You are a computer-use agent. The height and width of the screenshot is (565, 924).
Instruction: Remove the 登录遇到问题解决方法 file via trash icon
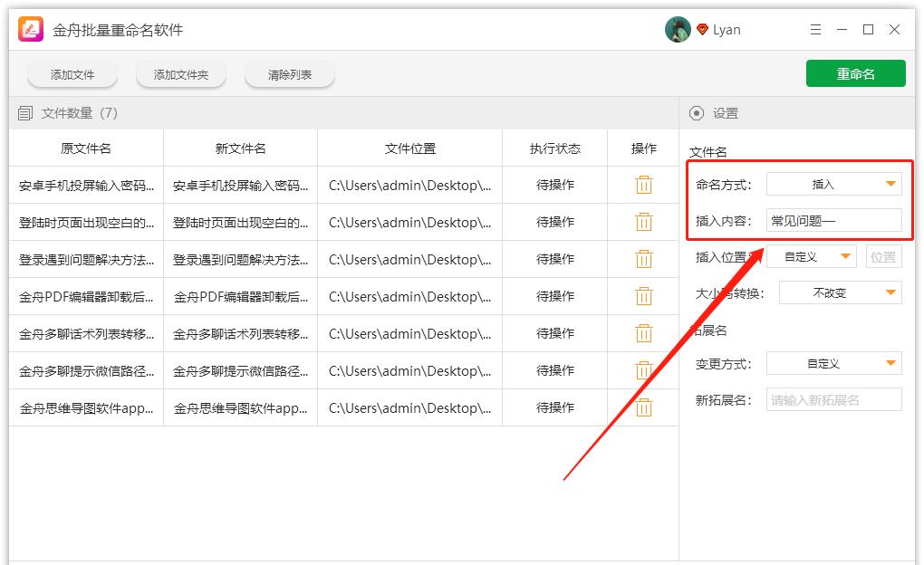643,259
